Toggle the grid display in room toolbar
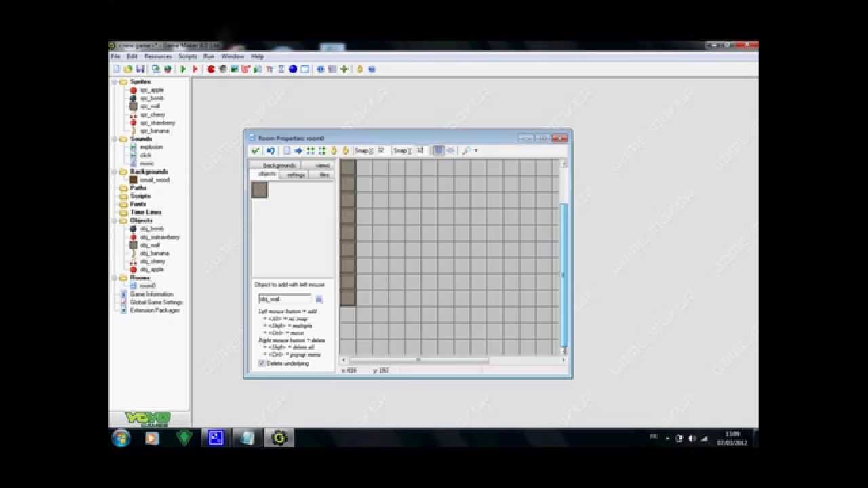The image size is (868, 488). pyautogui.click(x=438, y=150)
